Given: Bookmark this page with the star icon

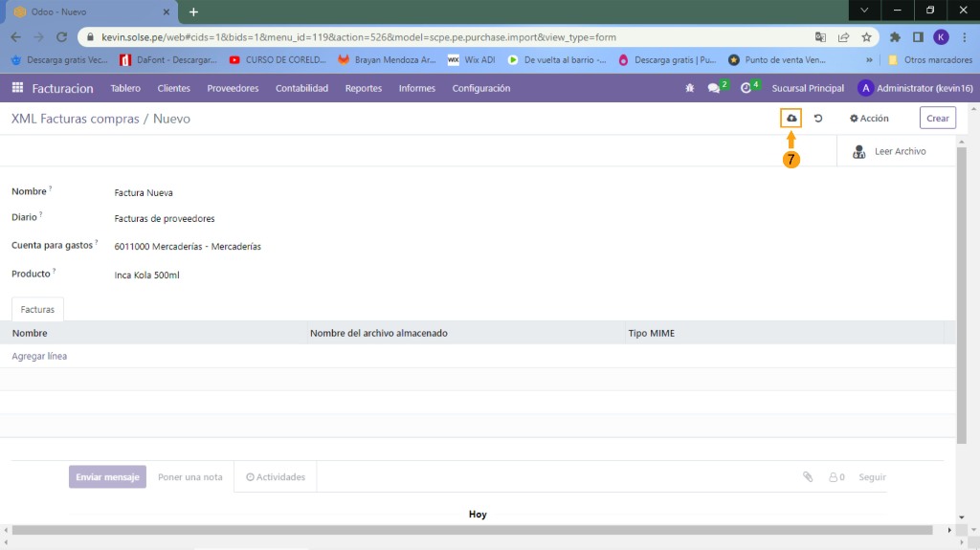Looking at the screenshot, I should pyautogui.click(x=866, y=37).
